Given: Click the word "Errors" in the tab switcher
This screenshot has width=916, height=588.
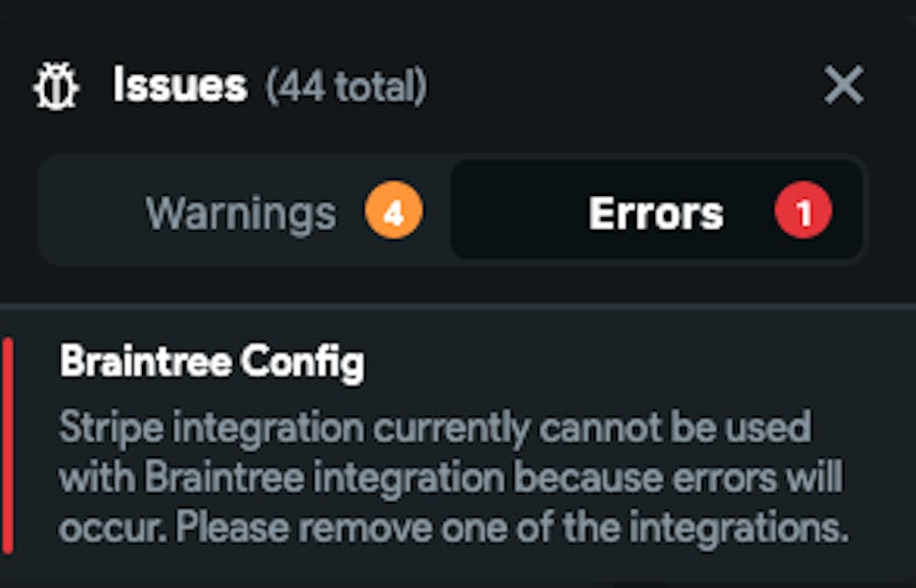Looking at the screenshot, I should (656, 213).
